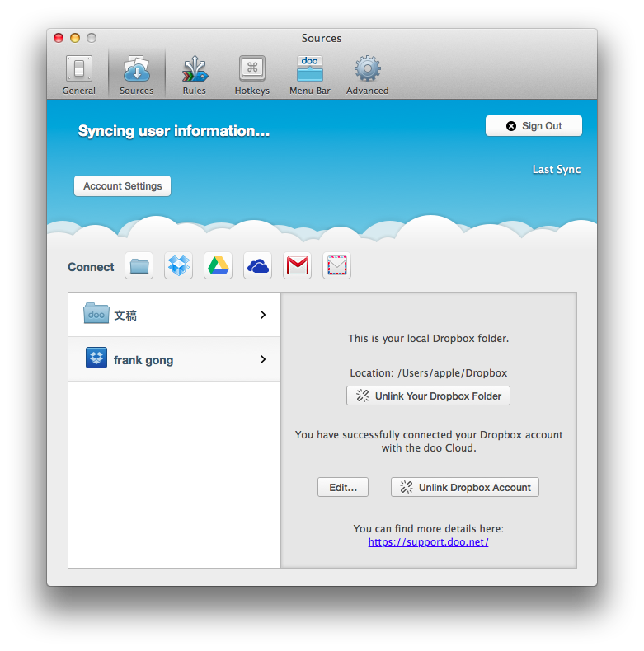
Task: Connect a Dropbox account
Action: [179, 265]
